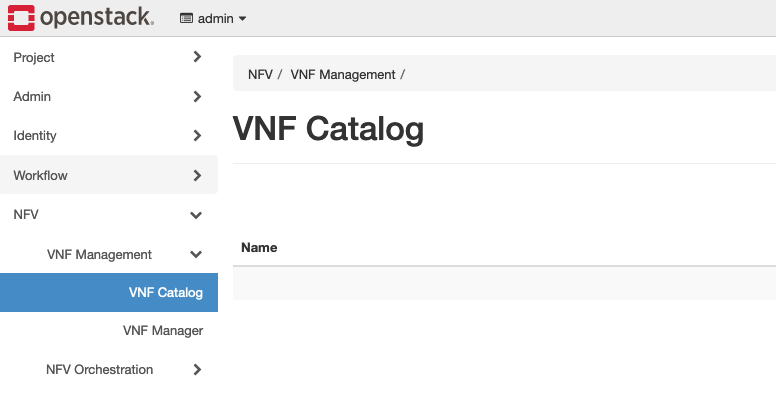Image resolution: width=776 pixels, height=413 pixels.
Task: Click the chevron arrow next to Project
Action: 197,58
